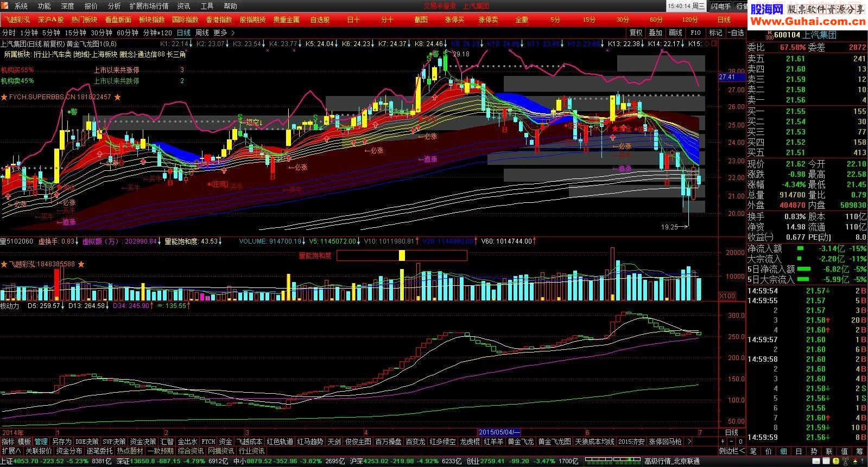Click the 2015/05/04 date marker on the timeline

499,432
